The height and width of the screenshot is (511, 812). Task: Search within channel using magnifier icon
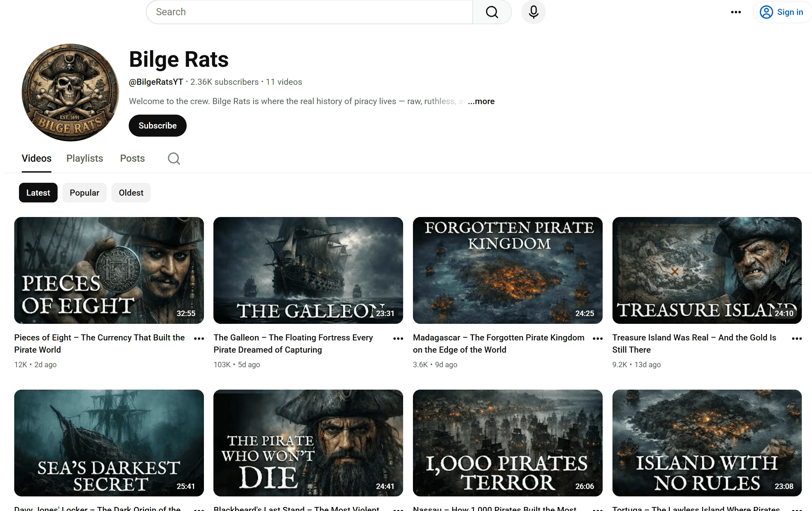click(174, 158)
